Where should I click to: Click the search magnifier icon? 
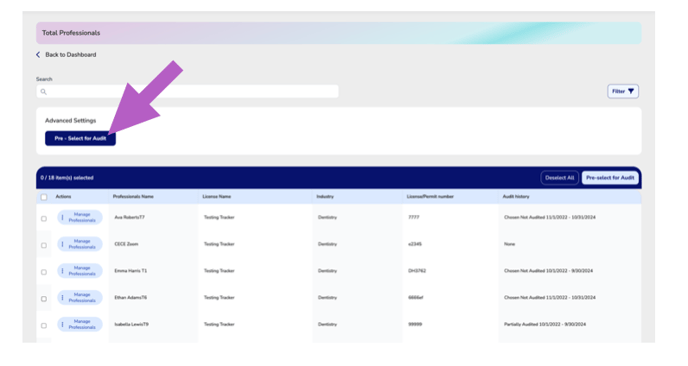[43, 92]
